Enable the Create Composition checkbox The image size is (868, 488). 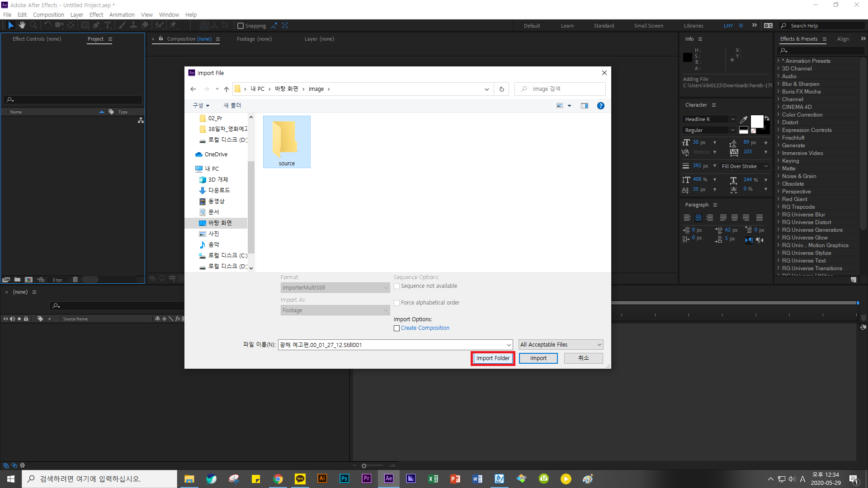point(396,328)
